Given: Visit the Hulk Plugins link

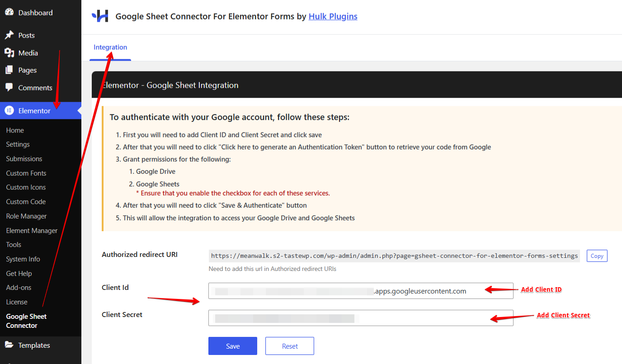Looking at the screenshot, I should point(333,16).
